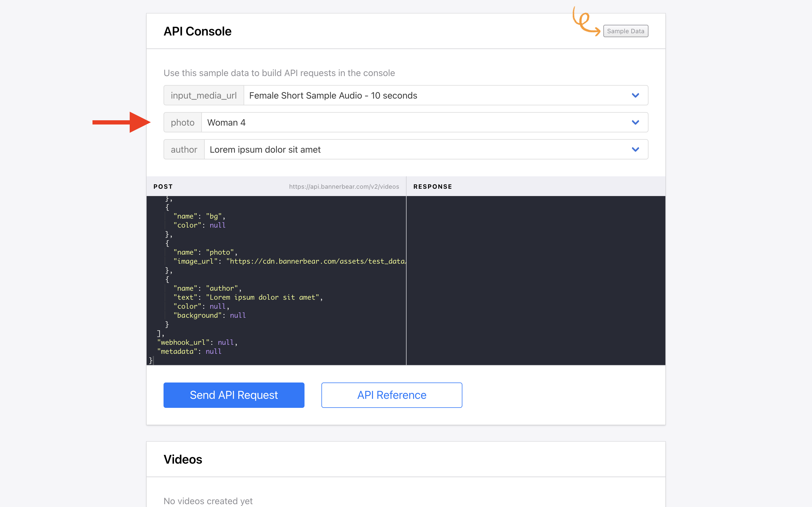Screen dimensions: 812x507
Task: Click the empty RESPONSE panel
Action: tap(535, 280)
